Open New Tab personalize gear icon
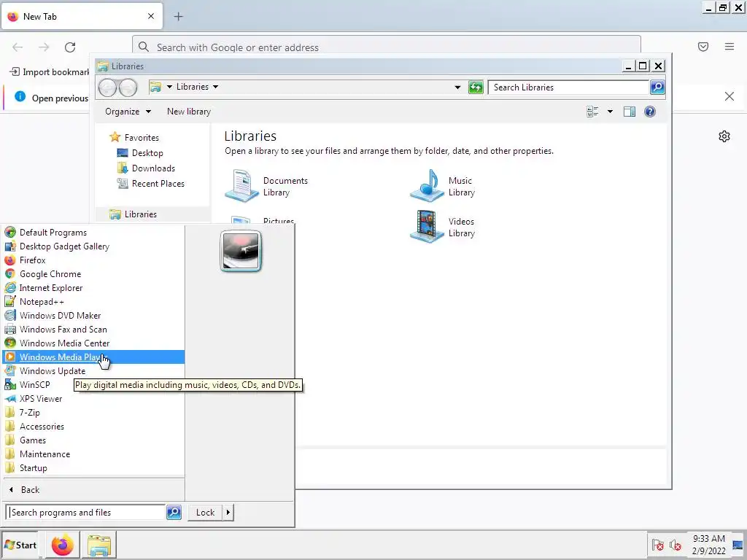747x560 pixels. [724, 136]
